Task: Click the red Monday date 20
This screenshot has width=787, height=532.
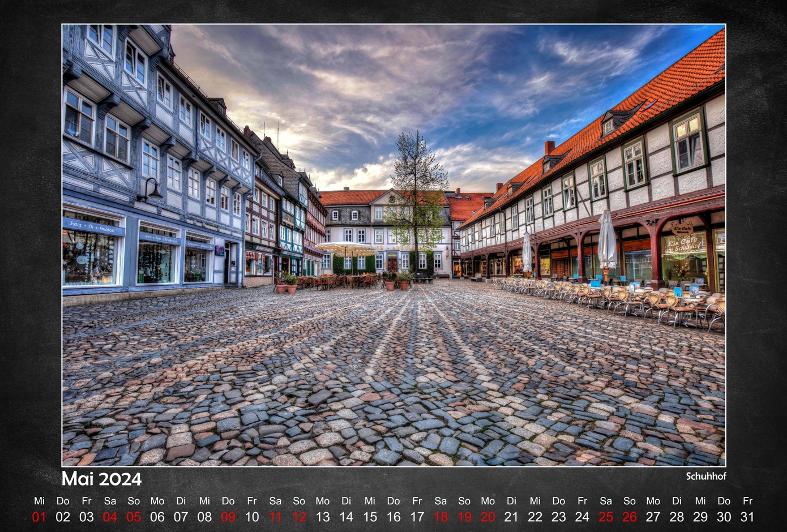Action: (487, 517)
